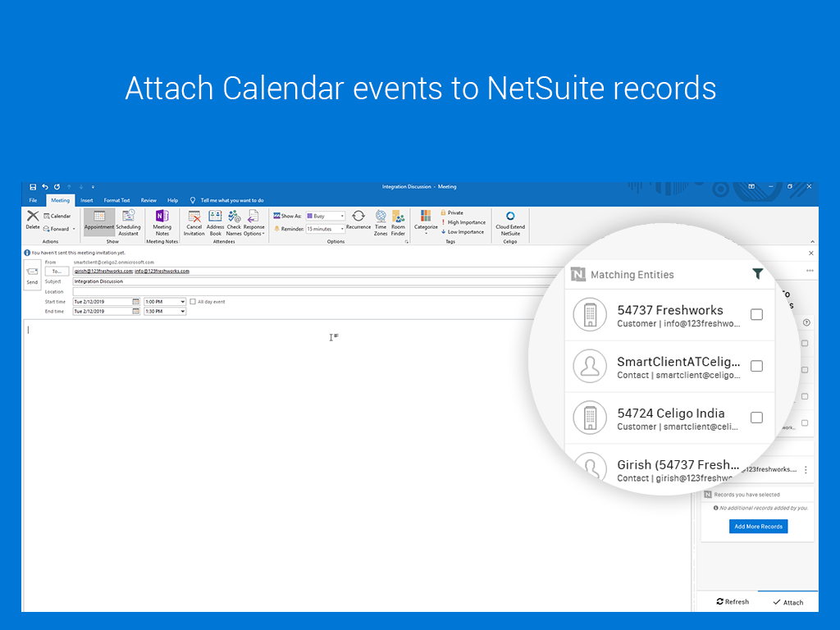Click Cancel Invitation

pos(194,222)
